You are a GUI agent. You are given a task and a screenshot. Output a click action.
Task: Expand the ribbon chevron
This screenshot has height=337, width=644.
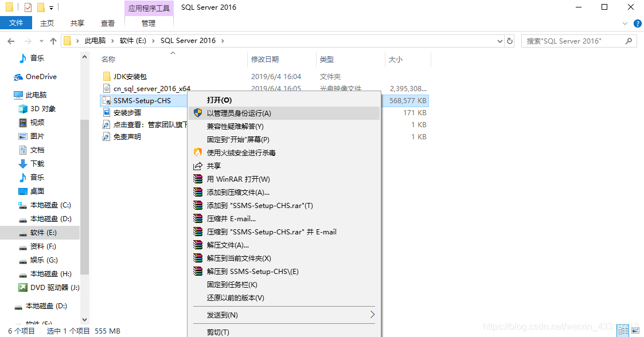pyautogui.click(x=625, y=24)
